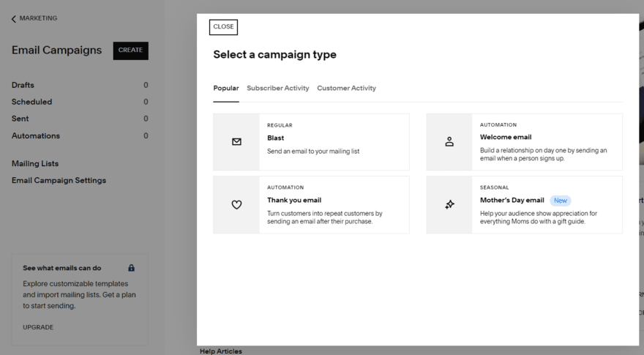Viewport: 644px width, 355px height.
Task: Click the Welcome email description text
Action: pyautogui.click(x=543, y=154)
